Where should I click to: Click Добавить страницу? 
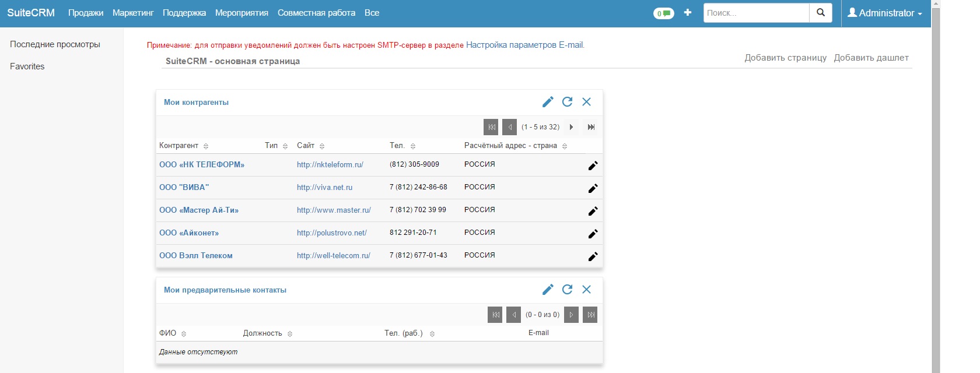tap(785, 58)
